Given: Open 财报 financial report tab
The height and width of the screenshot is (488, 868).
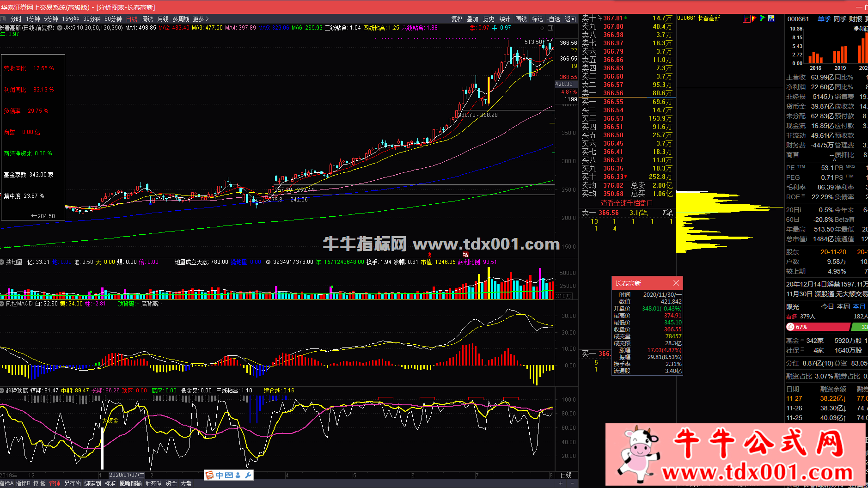Looking at the screenshot, I should tap(856, 19).
